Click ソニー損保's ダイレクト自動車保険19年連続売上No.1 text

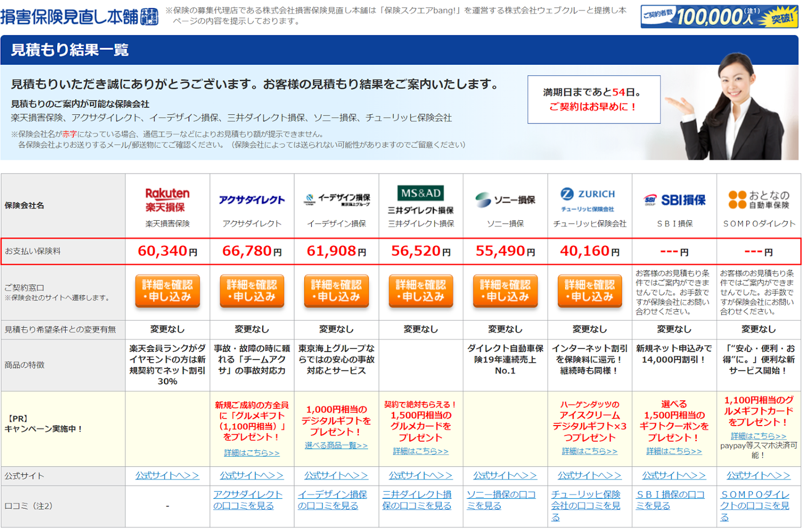(505, 359)
